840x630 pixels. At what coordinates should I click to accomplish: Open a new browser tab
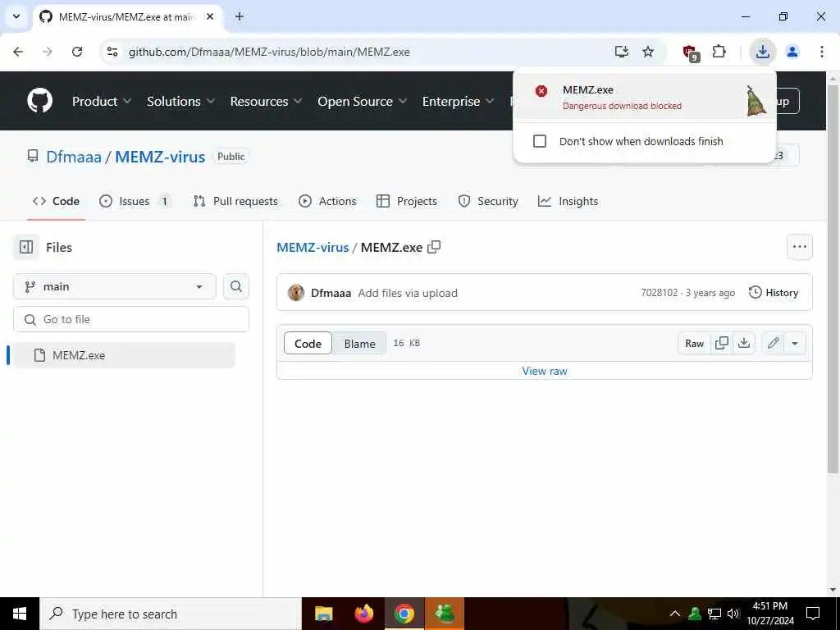(x=240, y=16)
